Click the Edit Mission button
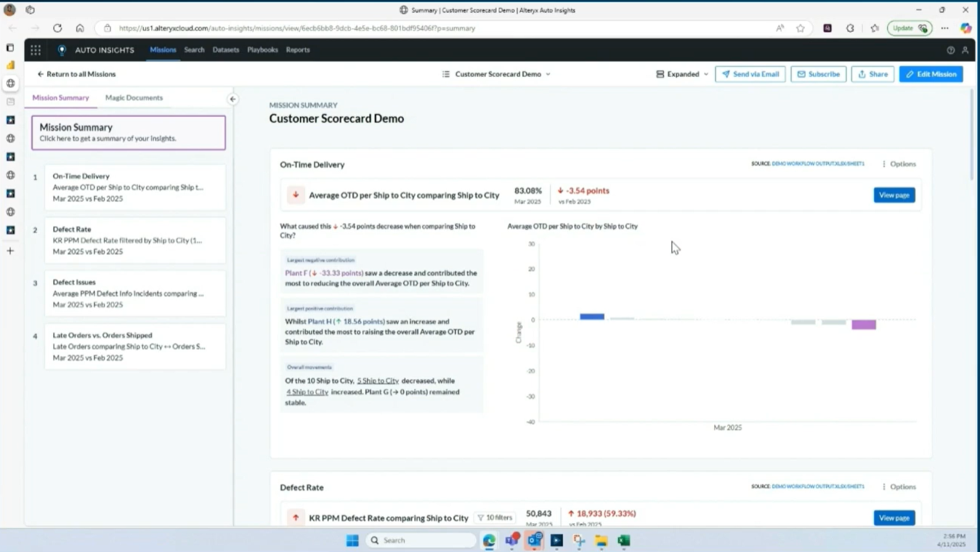 [x=931, y=74]
